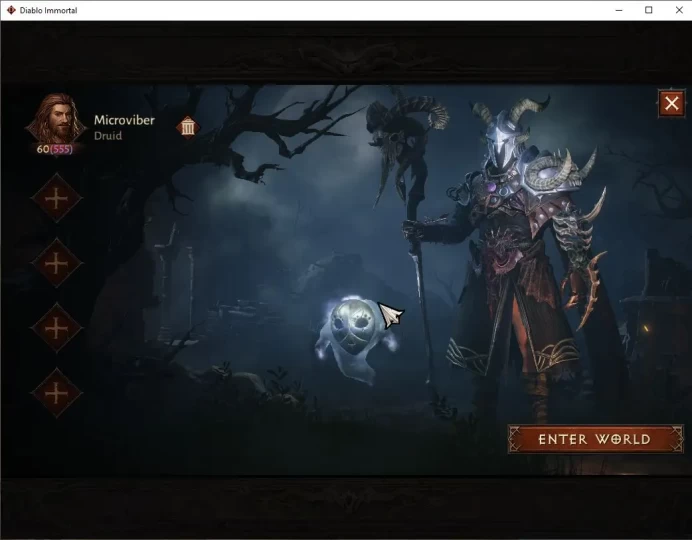
Task: Open the pillared building icon beside Microviber
Action: pyautogui.click(x=188, y=128)
